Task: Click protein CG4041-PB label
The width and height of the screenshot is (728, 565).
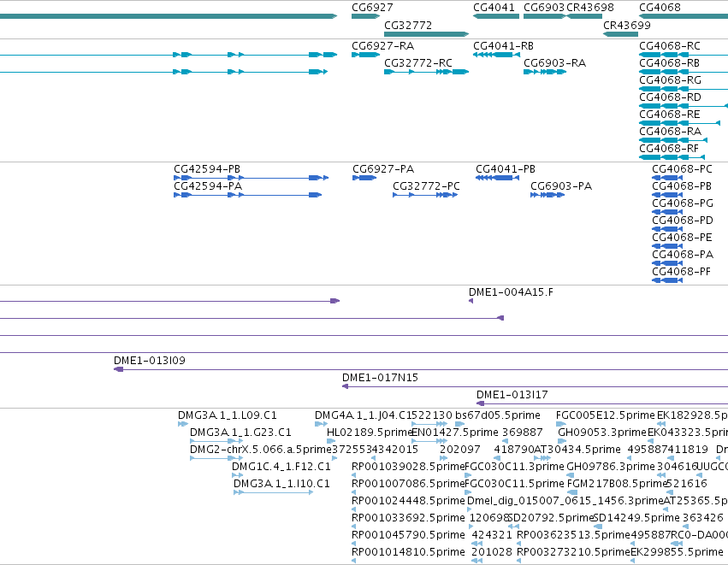Action: (x=505, y=169)
